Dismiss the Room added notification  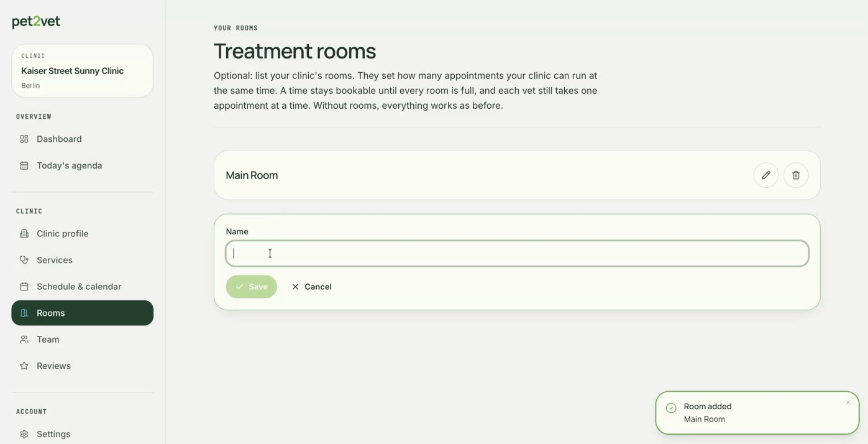tap(848, 402)
